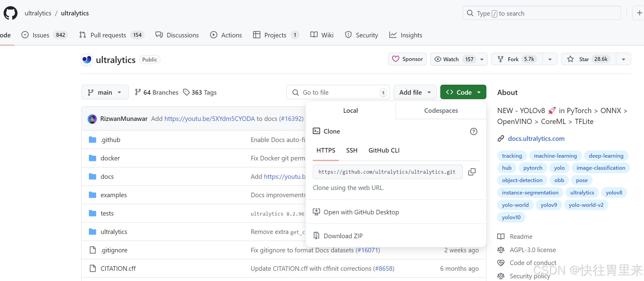The image size is (644, 281).
Task: Click the Sponsor heart button
Action: pos(407,59)
